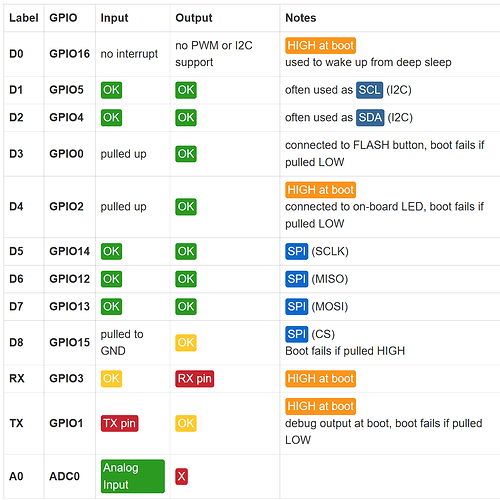Click the green OK output badge for D3
The width and height of the screenshot is (500, 500).
coord(186,154)
